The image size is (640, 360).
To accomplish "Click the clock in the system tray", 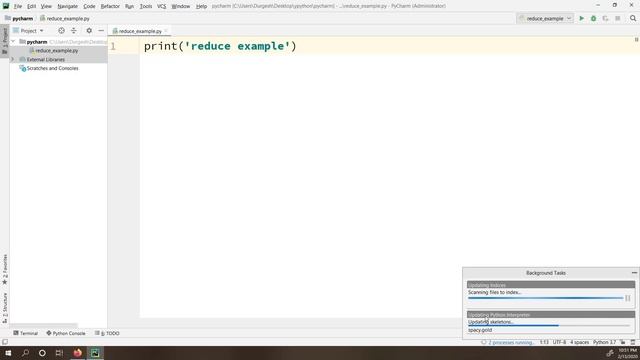I will click(x=627, y=353).
